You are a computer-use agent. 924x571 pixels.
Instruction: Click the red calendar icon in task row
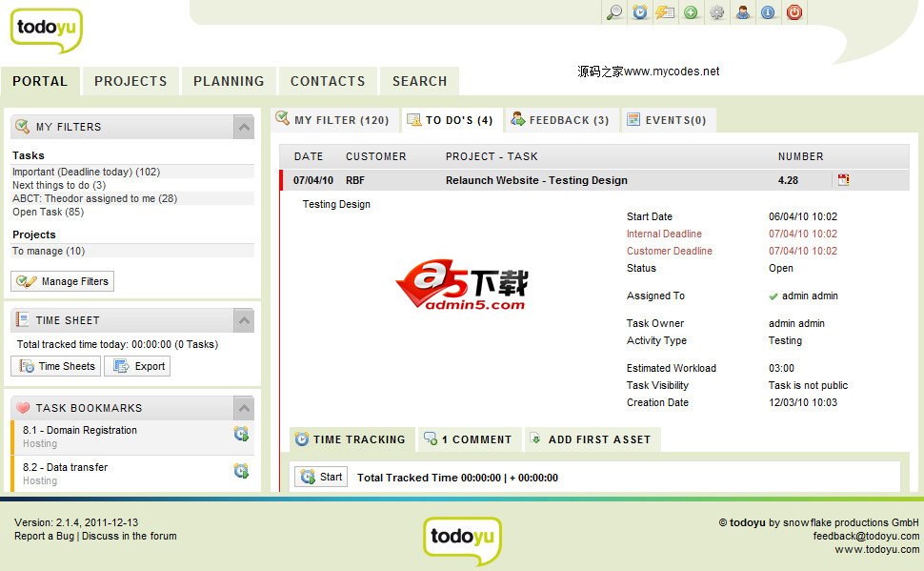[843, 179]
